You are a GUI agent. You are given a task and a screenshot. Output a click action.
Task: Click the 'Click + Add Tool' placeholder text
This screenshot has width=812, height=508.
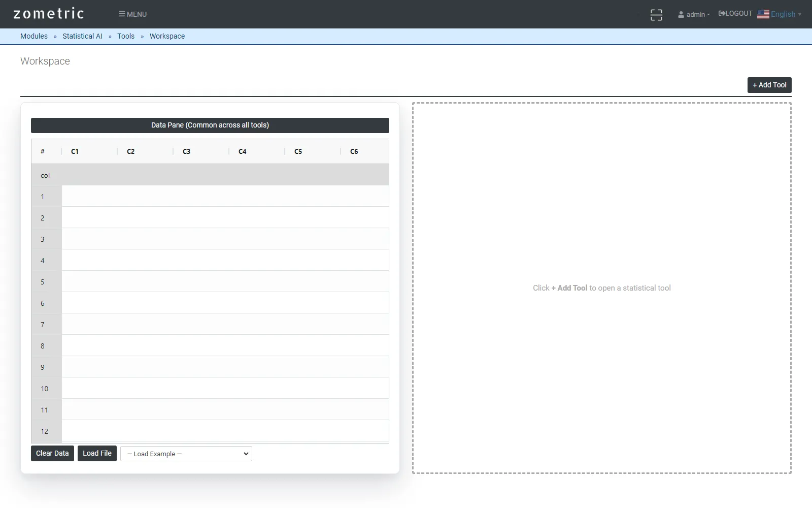tap(602, 288)
